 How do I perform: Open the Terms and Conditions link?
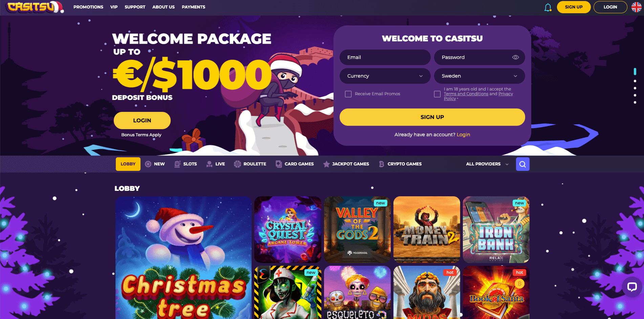tap(466, 94)
